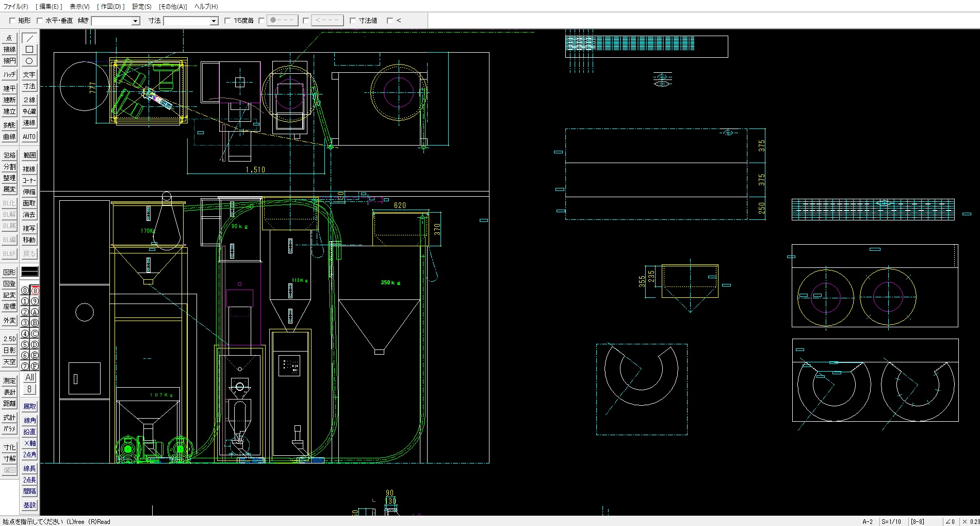Image resolution: width=980 pixels, height=526 pixels.
Task: Click the 消去 erase button
Action: [29, 215]
